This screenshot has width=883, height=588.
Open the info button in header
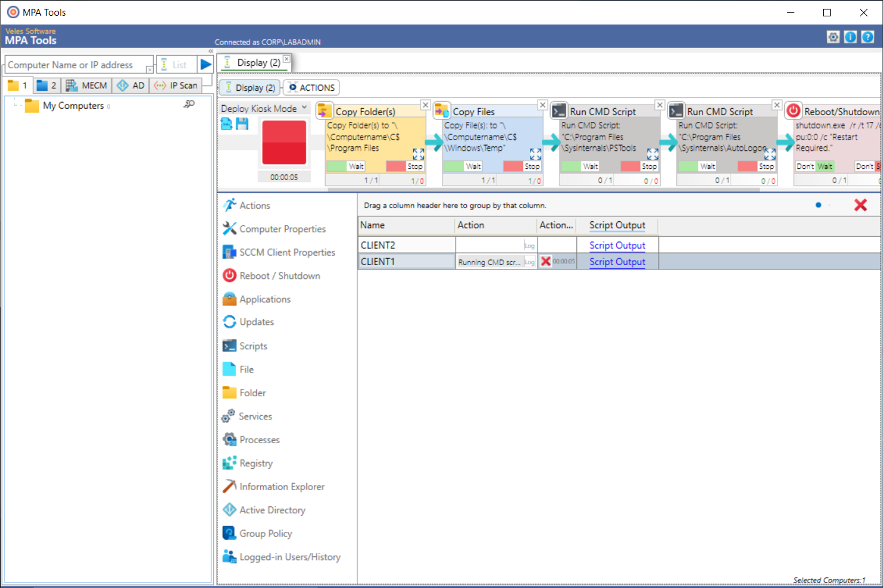[850, 37]
